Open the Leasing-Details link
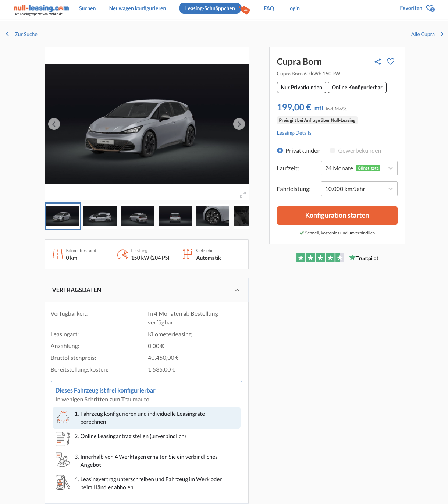 point(294,133)
